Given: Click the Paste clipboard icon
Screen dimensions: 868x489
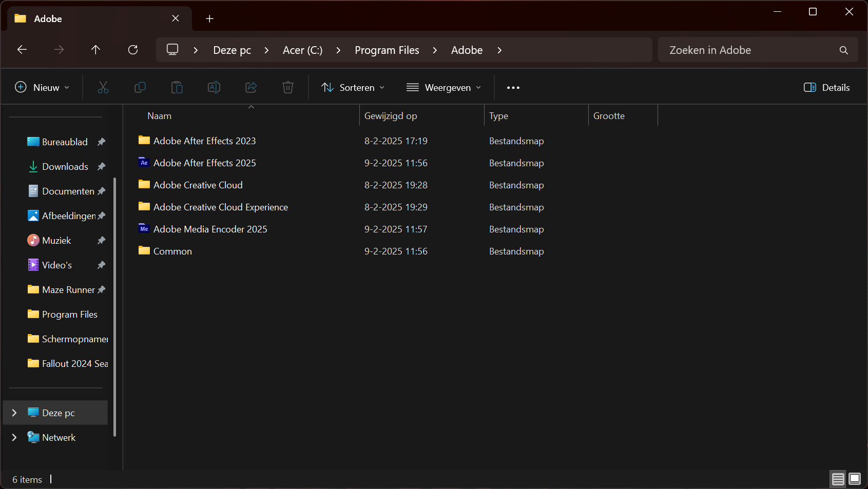Looking at the screenshot, I should click(x=177, y=88).
